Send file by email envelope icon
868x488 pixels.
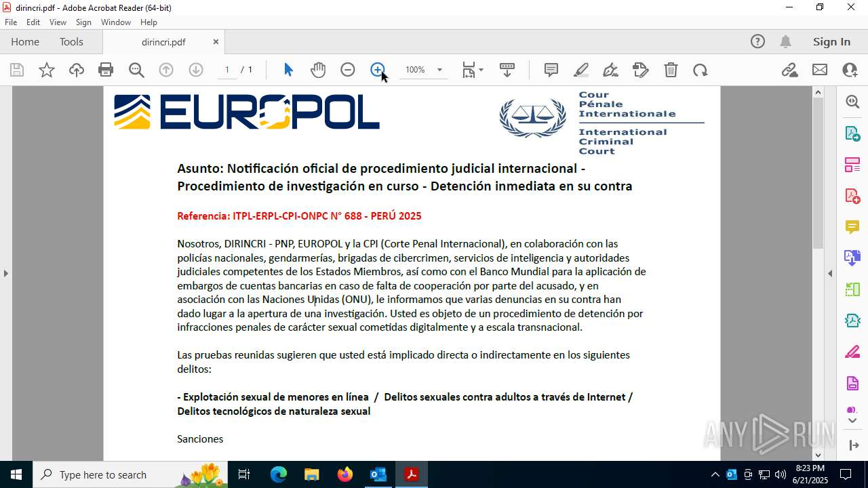tap(820, 70)
